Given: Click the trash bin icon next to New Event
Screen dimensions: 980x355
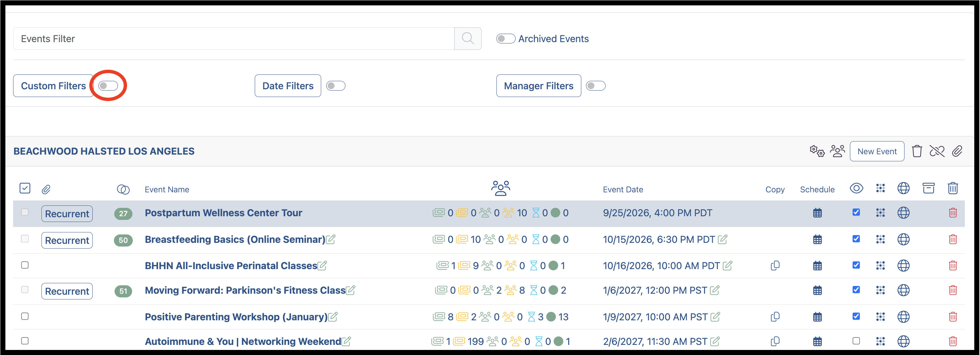Looking at the screenshot, I should point(917,151).
